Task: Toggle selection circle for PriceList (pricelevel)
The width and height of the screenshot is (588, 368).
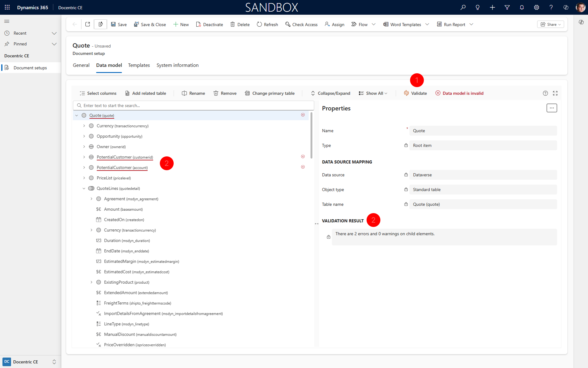Action: 91,178
